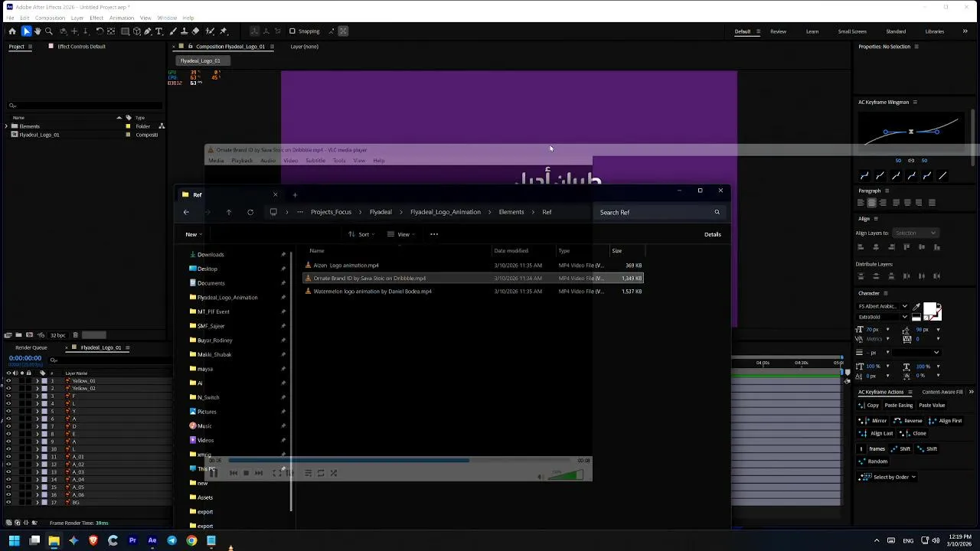Click Back arrow in the Ref explorer window

pyautogui.click(x=186, y=212)
